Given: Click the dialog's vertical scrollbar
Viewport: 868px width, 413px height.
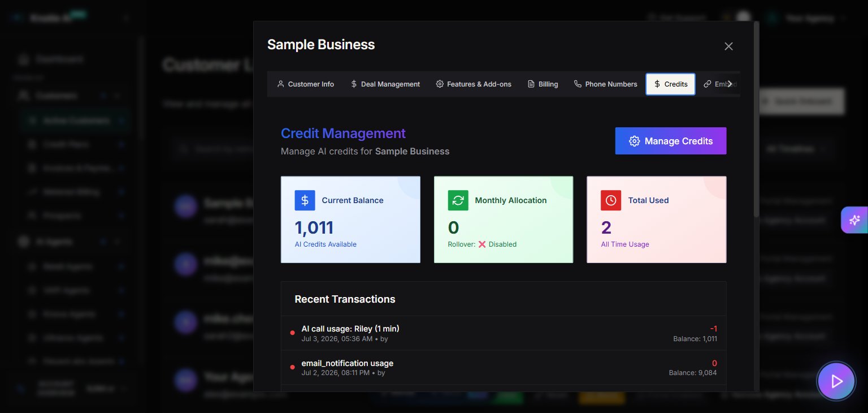Looking at the screenshot, I should 757,119.
